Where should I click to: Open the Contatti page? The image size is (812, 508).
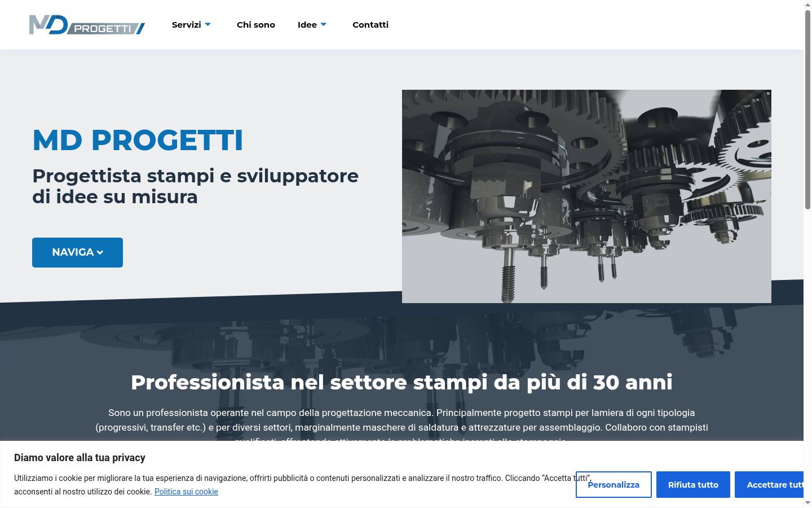[370, 25]
